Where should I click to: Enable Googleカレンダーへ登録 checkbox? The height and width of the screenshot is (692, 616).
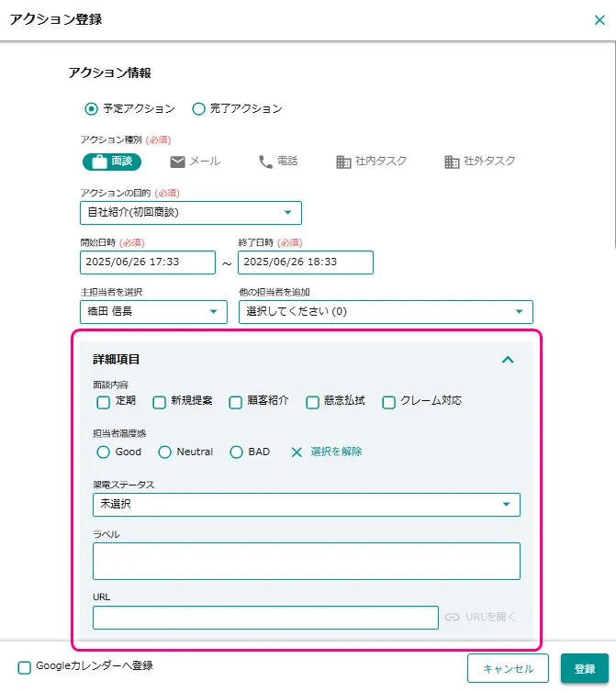coord(25,666)
